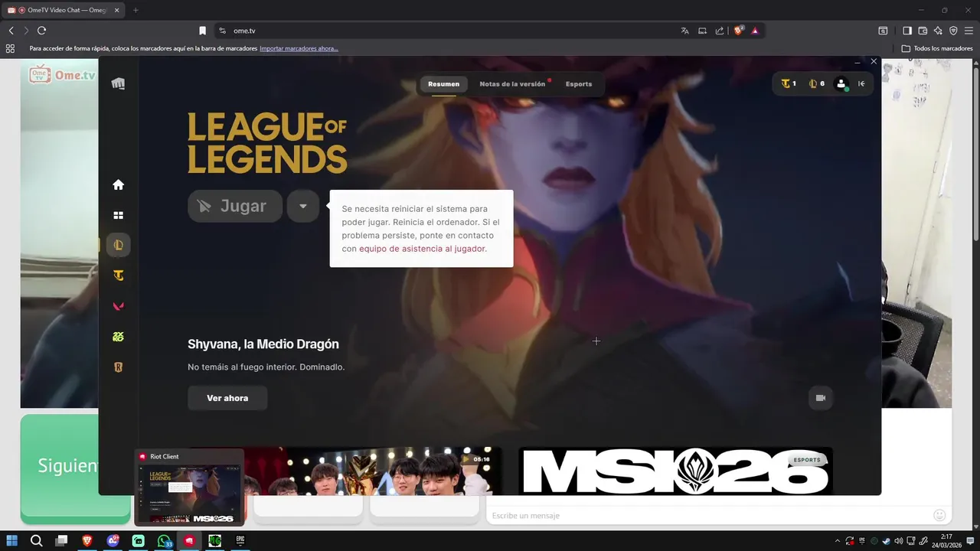The width and height of the screenshot is (980, 551).
Task: Collapse the social panel arrow icon
Action: click(x=861, y=83)
